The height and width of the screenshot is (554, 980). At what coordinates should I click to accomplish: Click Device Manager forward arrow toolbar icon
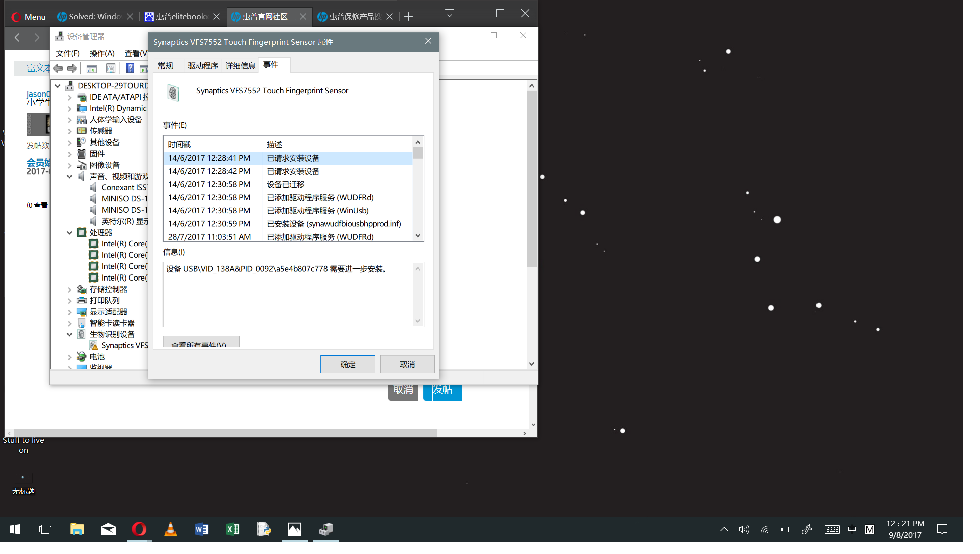click(72, 68)
